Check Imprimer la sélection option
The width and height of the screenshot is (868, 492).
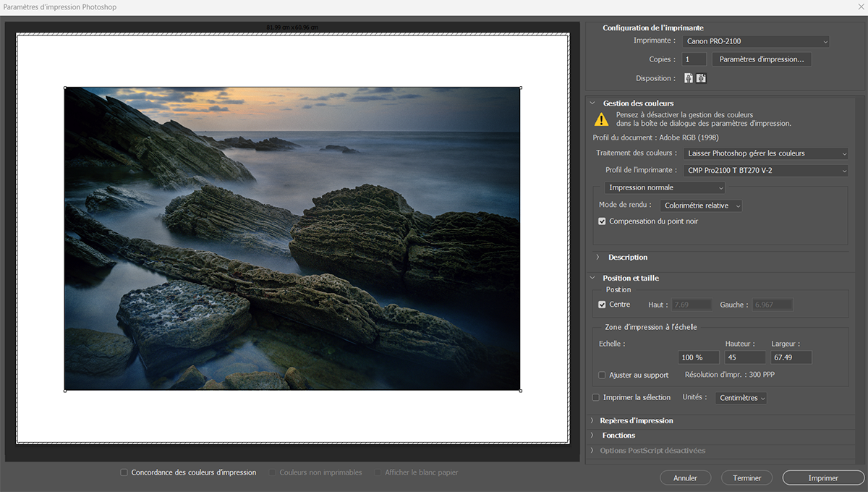coord(596,397)
